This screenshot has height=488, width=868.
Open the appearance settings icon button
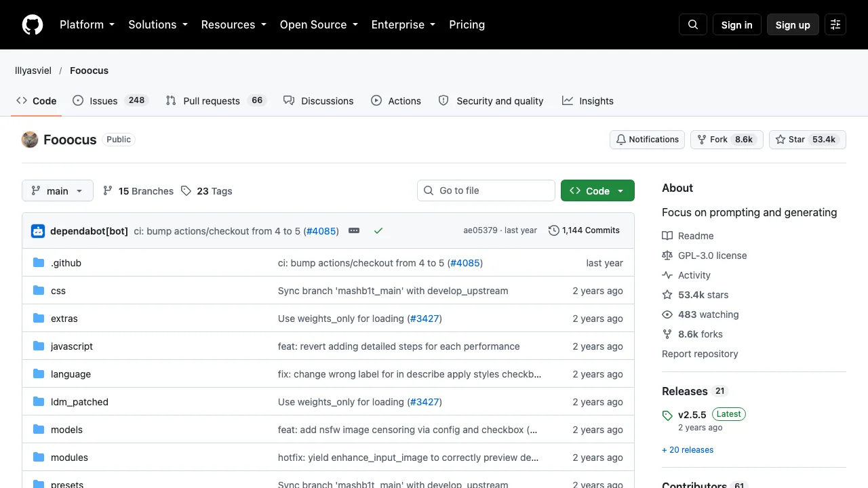point(835,24)
